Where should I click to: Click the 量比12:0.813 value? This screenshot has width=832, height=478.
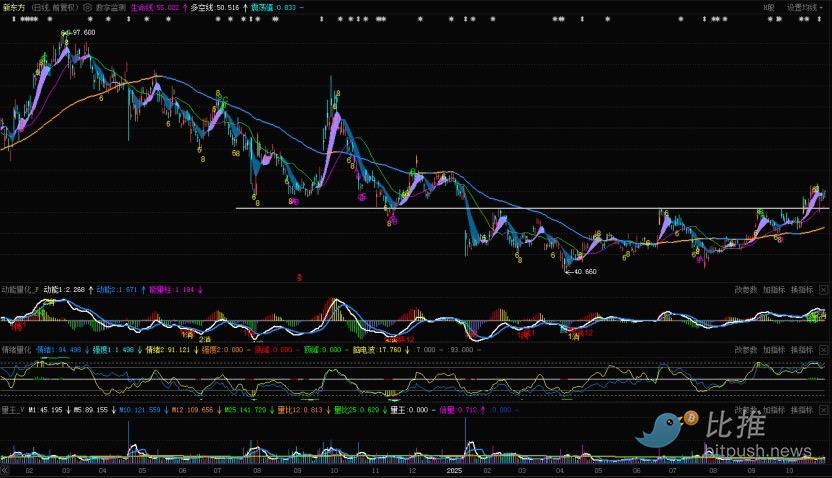coord(300,410)
